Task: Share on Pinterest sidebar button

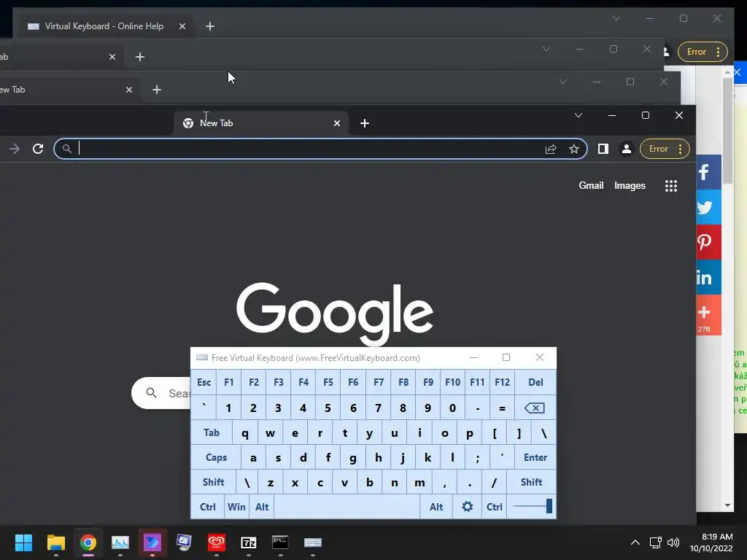Action: pyautogui.click(x=709, y=242)
